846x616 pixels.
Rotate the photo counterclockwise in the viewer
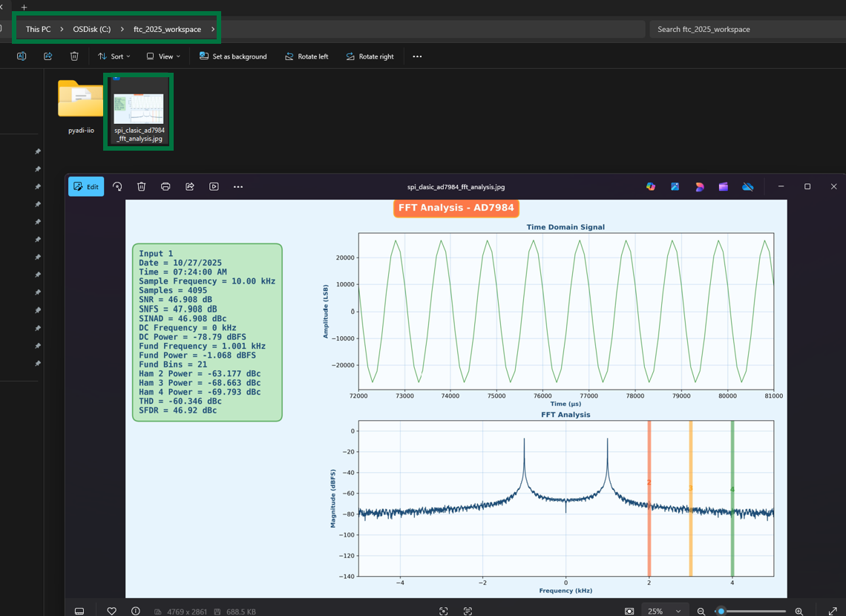(x=117, y=186)
